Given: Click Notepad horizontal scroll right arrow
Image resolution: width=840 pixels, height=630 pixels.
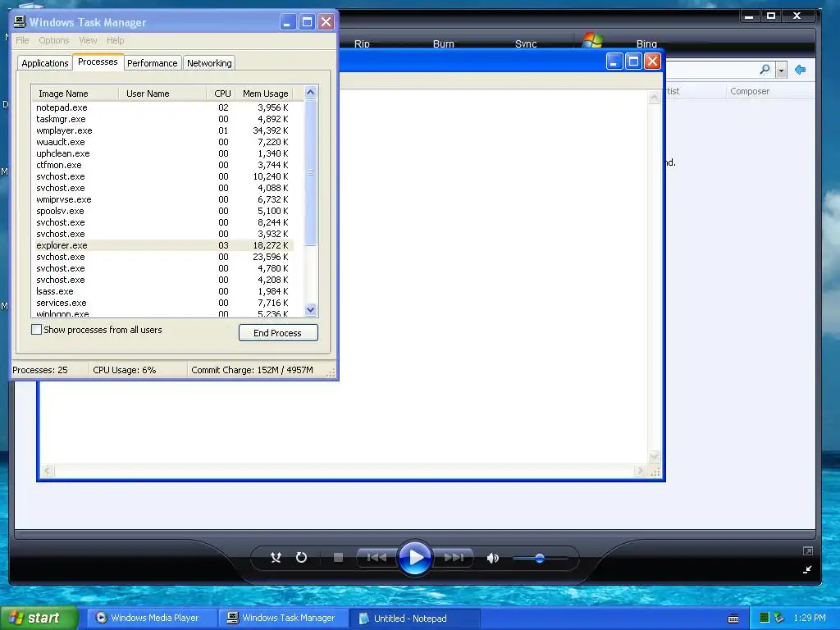Looking at the screenshot, I should tap(640, 471).
